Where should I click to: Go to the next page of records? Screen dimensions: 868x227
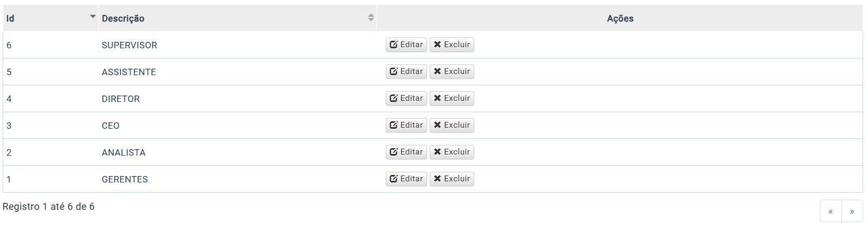852,211
